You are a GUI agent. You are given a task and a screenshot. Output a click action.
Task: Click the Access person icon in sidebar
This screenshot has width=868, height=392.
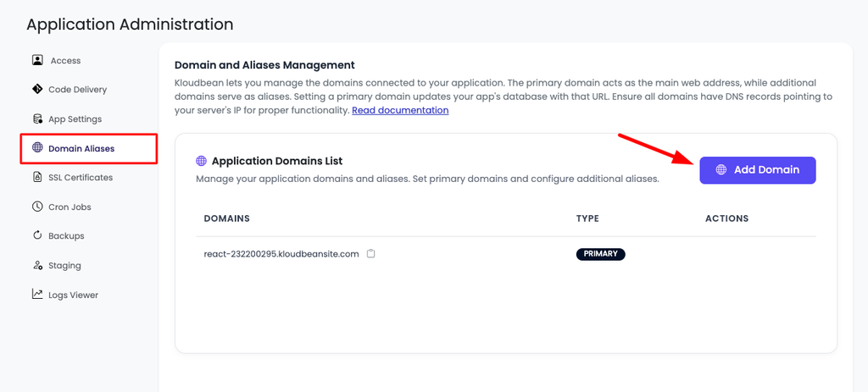tap(37, 60)
